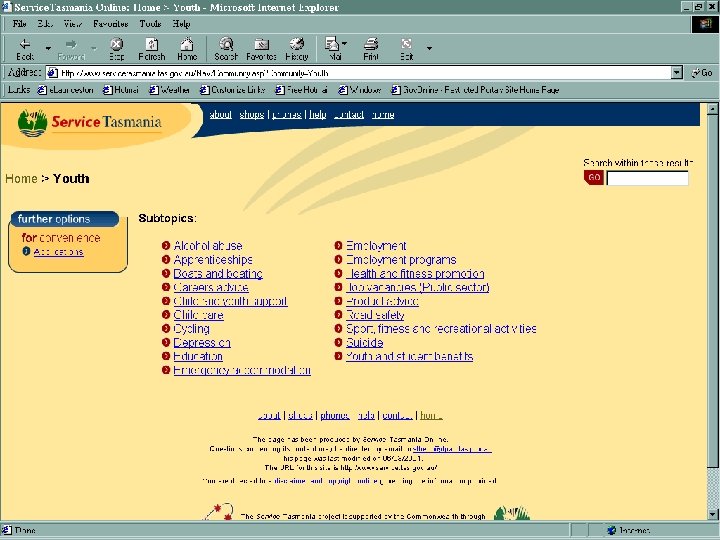
Task: Open the Road safety link
Action: tap(375, 315)
